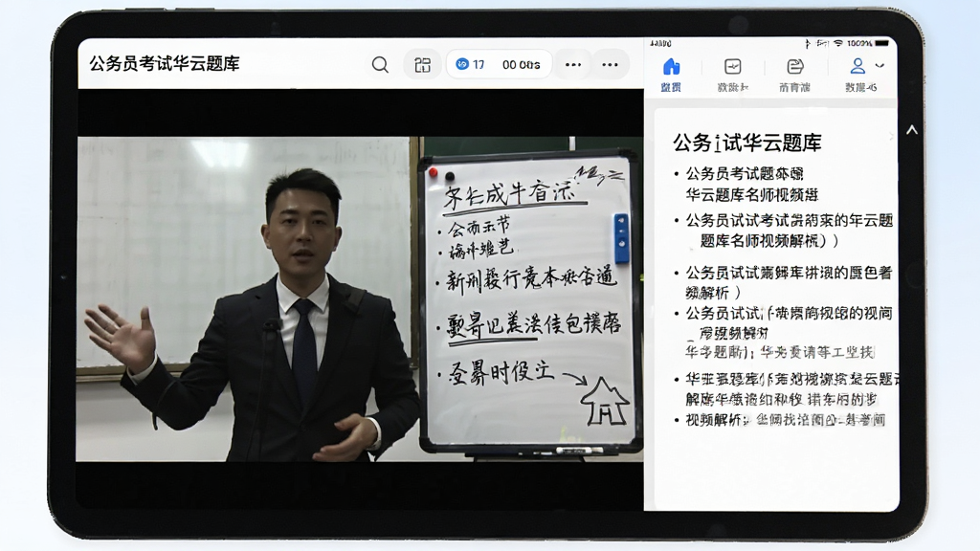Switch to the tab with the folder icon
This screenshot has width=980, height=551.
pyautogui.click(x=794, y=75)
